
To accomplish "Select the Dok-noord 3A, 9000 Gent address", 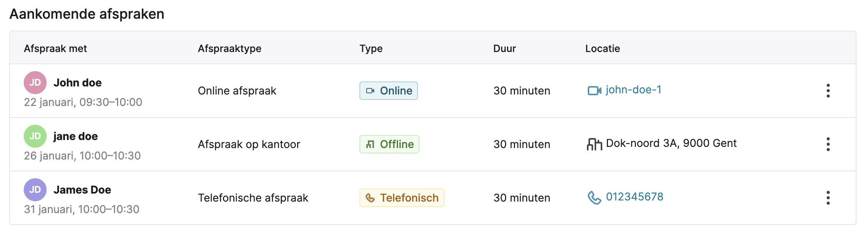I will point(671,143).
